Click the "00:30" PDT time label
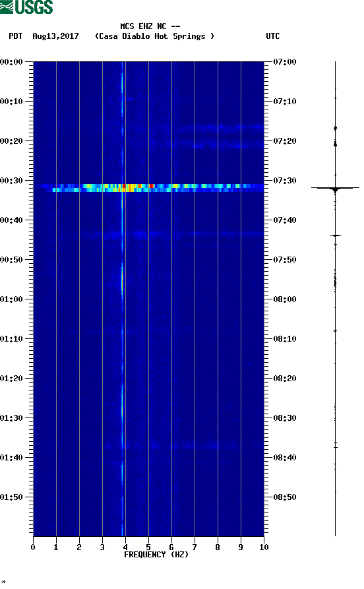Viewport: 364px width, 589px height. (12, 180)
